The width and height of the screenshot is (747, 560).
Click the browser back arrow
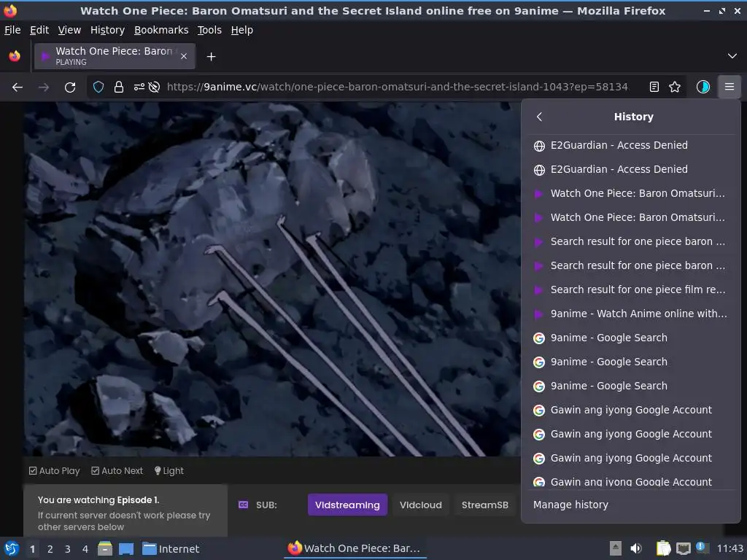pos(18,87)
